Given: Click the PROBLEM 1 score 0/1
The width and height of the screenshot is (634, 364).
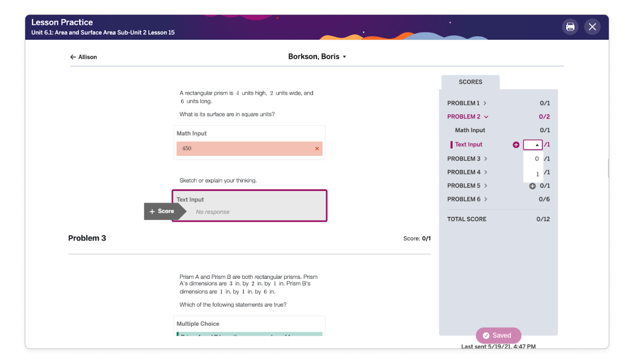Looking at the screenshot, I should [x=545, y=103].
